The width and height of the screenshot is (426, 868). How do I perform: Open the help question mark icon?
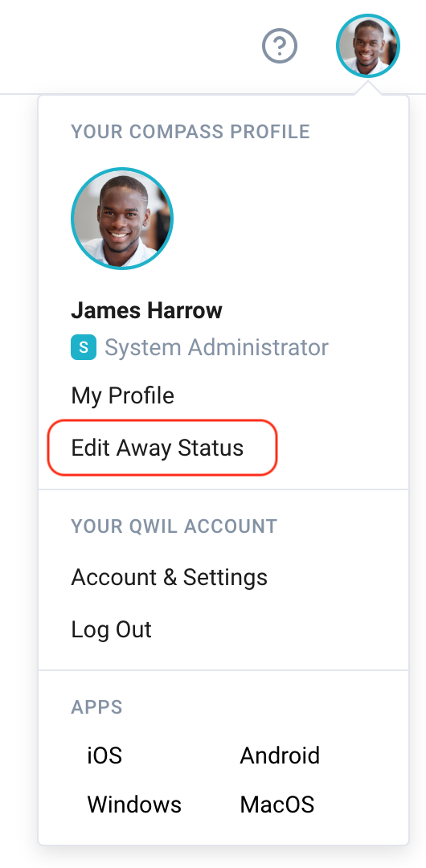point(280,47)
